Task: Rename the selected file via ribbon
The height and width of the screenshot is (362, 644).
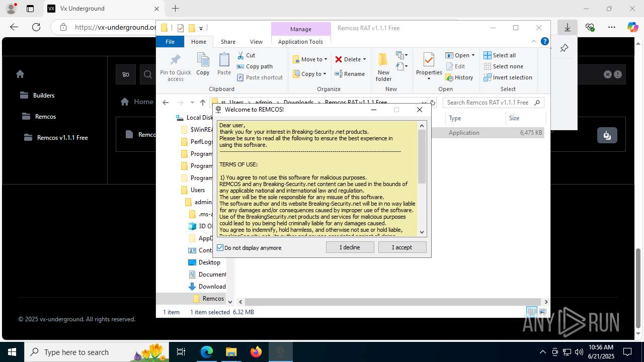Action: 350,74
